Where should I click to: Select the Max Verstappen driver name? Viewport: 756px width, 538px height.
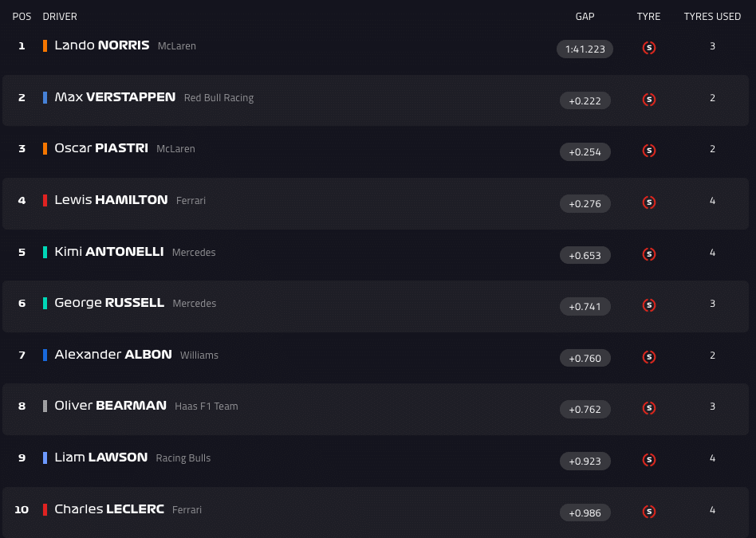(115, 97)
